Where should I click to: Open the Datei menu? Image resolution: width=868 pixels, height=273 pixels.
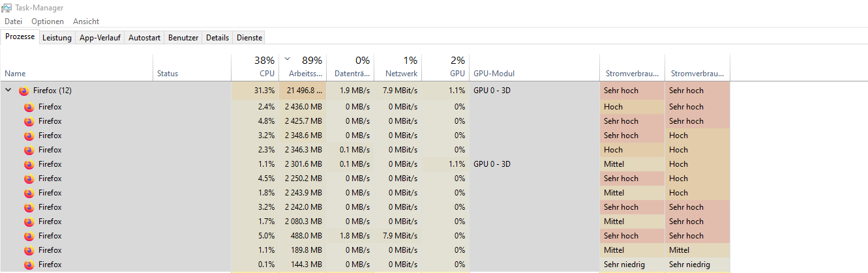tap(13, 22)
